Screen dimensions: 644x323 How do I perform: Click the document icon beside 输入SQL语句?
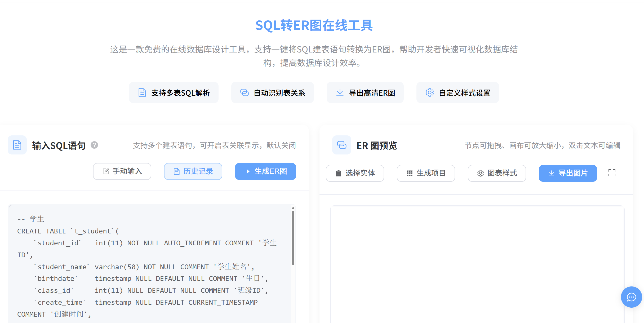click(17, 145)
